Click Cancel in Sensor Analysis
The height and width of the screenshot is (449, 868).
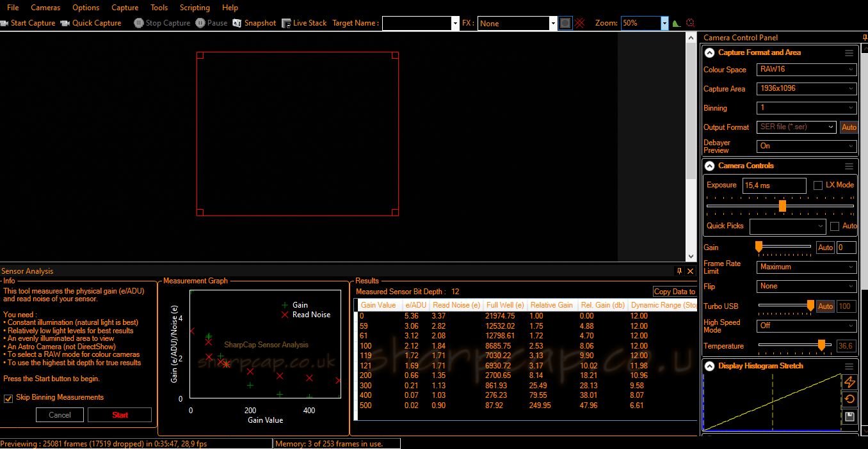point(60,415)
